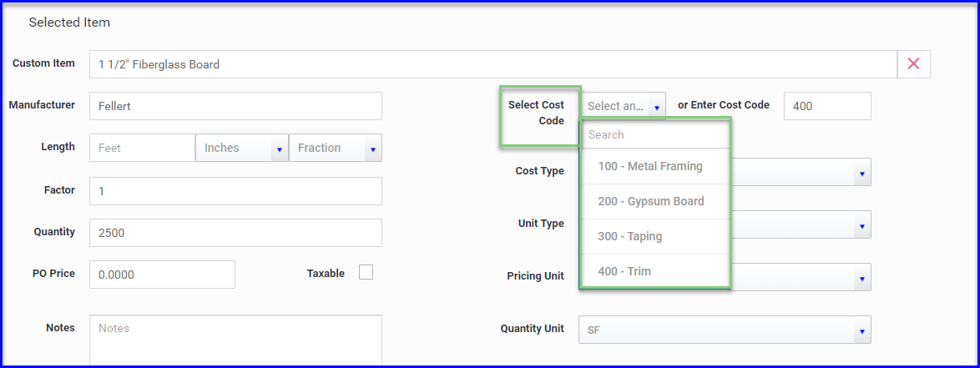Viewport: 980px width, 368px height.
Task: Open the Unit Type dropdown arrow
Action: (861, 225)
